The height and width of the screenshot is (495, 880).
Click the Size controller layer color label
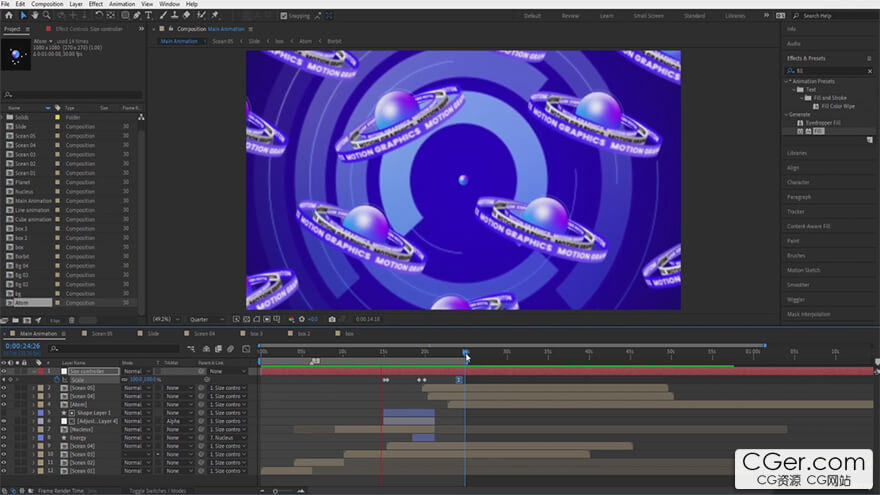click(x=40, y=372)
